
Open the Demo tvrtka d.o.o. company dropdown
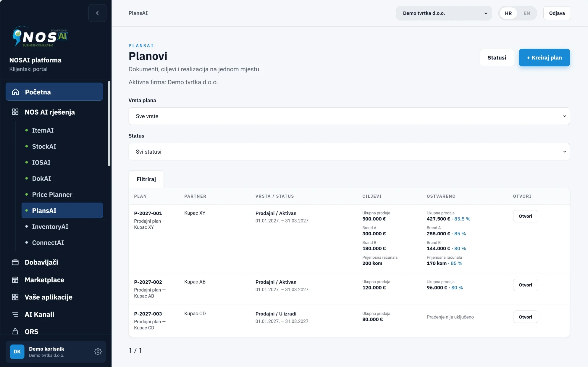point(444,13)
